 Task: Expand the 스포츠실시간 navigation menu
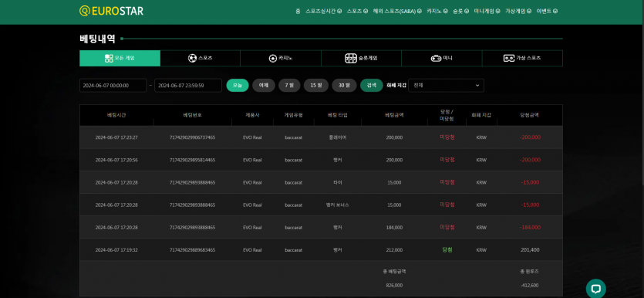[324, 11]
